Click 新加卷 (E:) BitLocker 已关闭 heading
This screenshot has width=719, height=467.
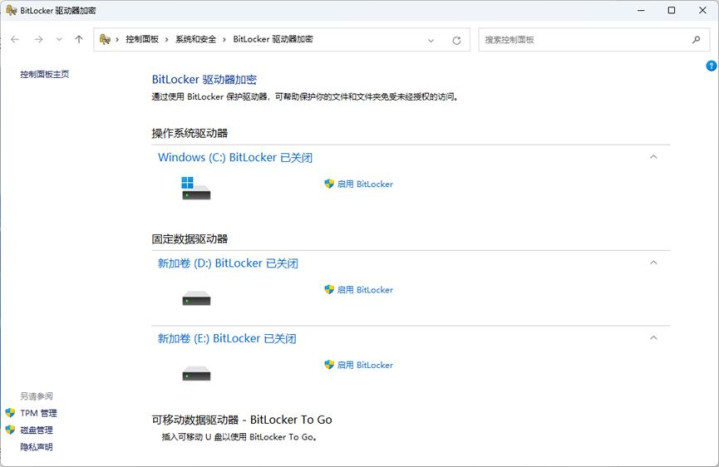(227, 339)
